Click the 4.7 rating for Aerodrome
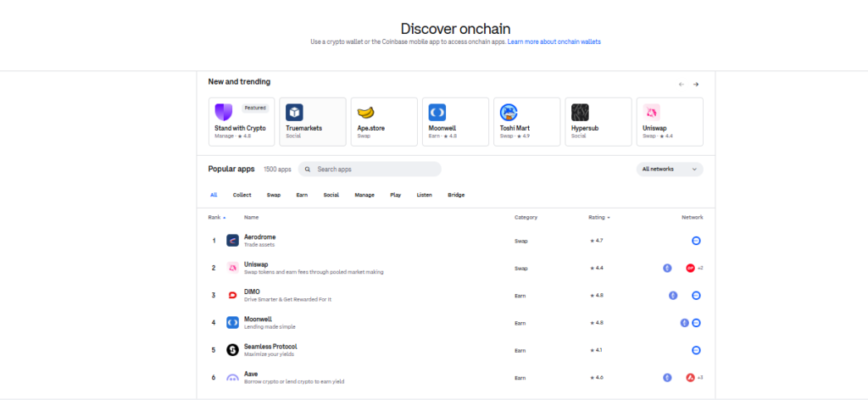 coord(597,241)
